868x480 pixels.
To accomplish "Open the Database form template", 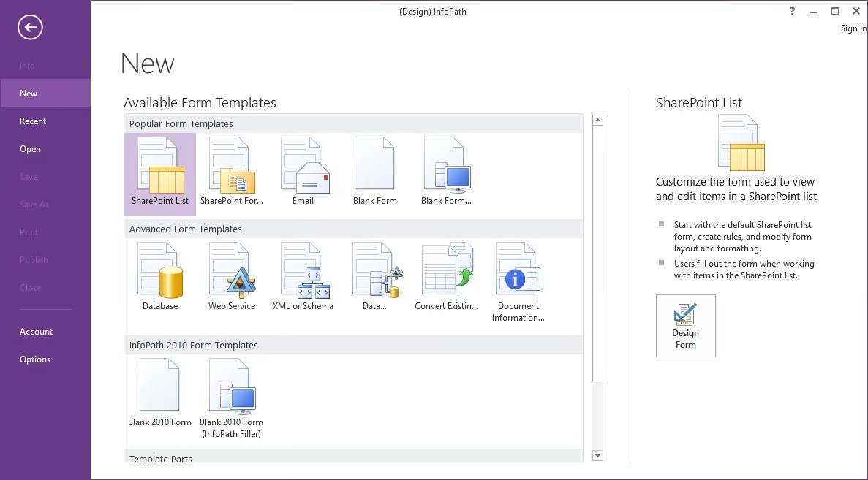I will point(159,278).
